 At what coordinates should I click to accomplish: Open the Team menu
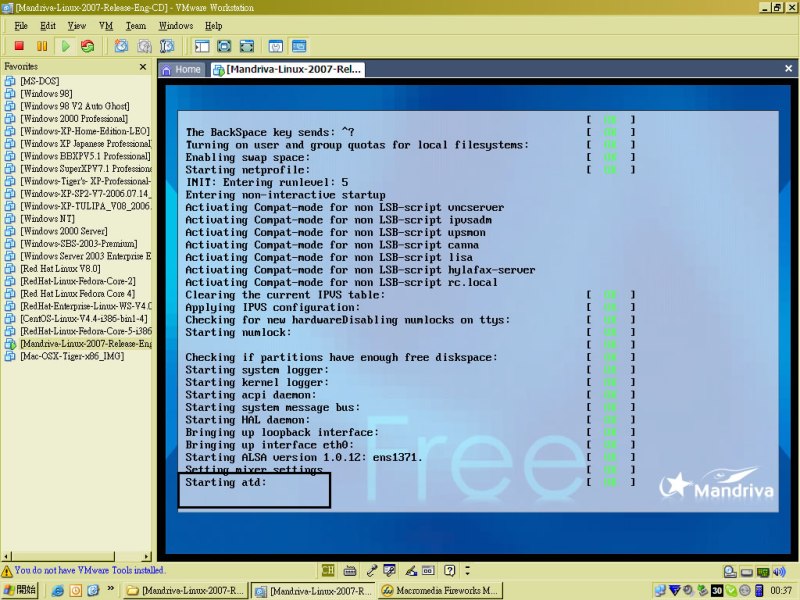[x=136, y=26]
